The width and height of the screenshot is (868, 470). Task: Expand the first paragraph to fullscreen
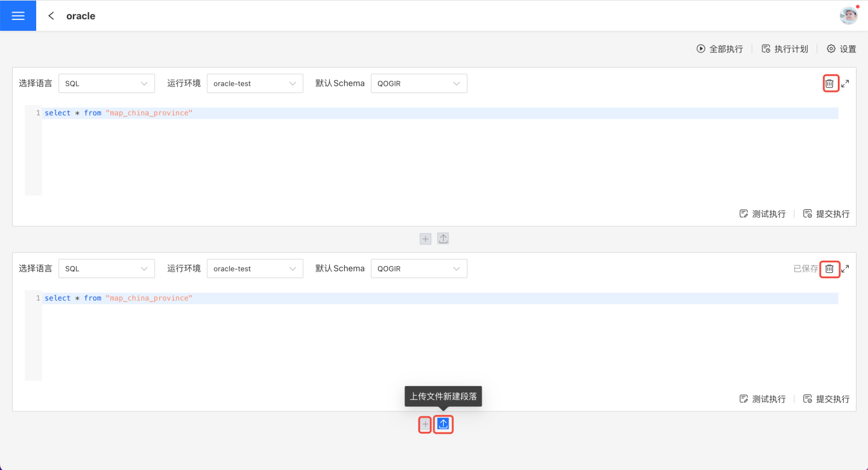(845, 84)
